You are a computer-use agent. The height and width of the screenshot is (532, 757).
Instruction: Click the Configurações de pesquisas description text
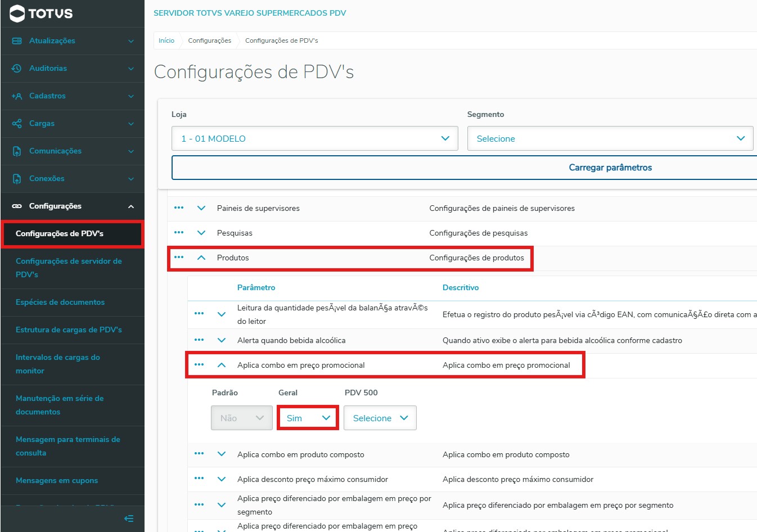(479, 233)
